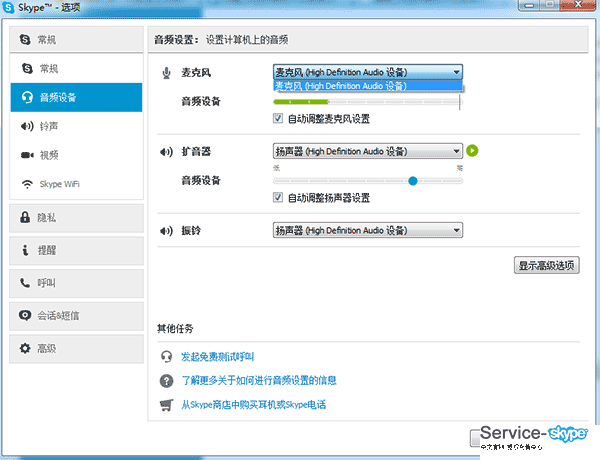Click the 发起免费测试呼叫 link
Viewport: 600px width, 460px height.
pos(217,357)
